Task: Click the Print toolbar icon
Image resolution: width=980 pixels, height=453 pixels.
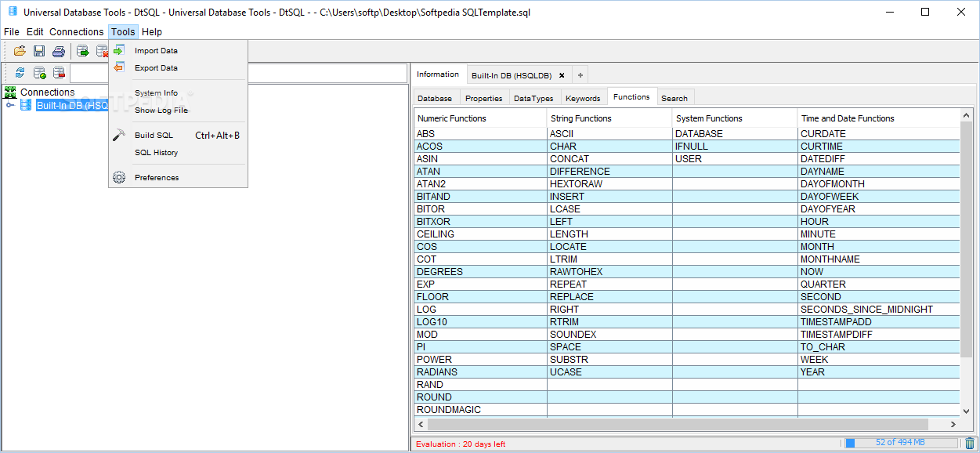Action: [x=59, y=51]
